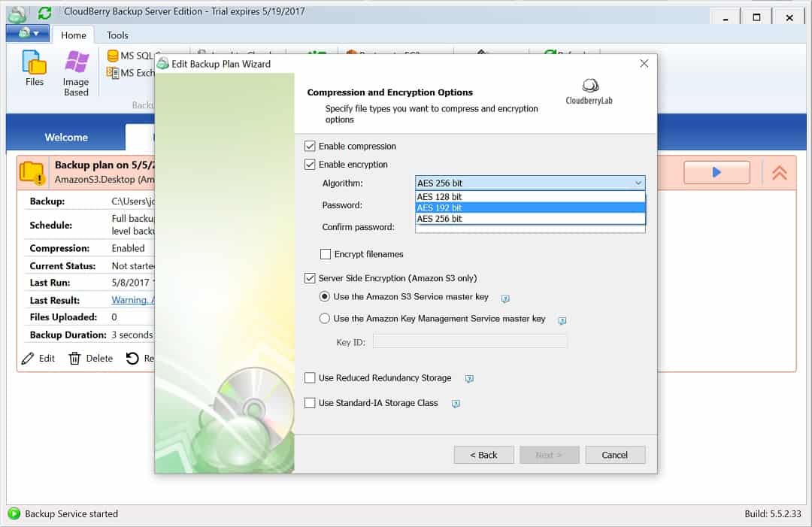Toggle Enable encryption checkbox
The width and height of the screenshot is (812, 527).
[x=310, y=164]
